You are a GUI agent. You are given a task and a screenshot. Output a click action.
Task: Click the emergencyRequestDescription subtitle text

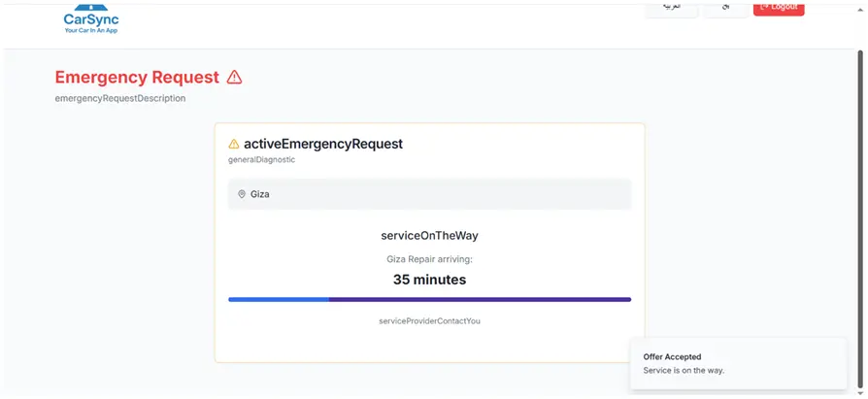[x=120, y=98]
